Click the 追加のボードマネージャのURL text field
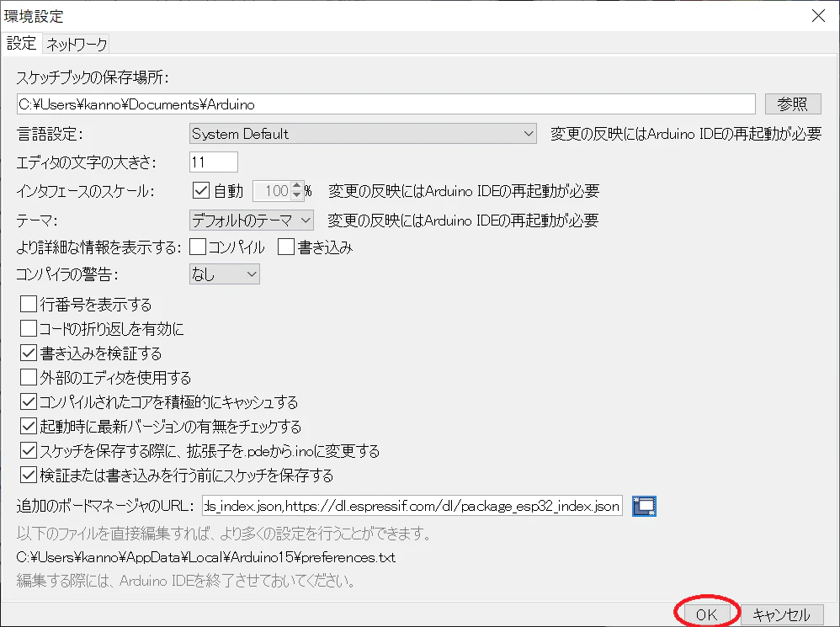This screenshot has width=840, height=627. coord(412,506)
